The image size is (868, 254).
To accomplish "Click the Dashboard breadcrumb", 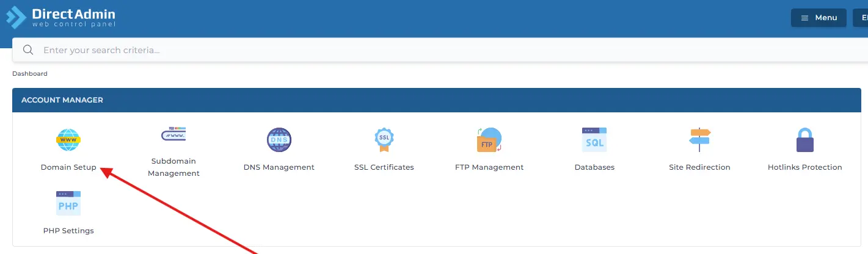I will pos(30,74).
